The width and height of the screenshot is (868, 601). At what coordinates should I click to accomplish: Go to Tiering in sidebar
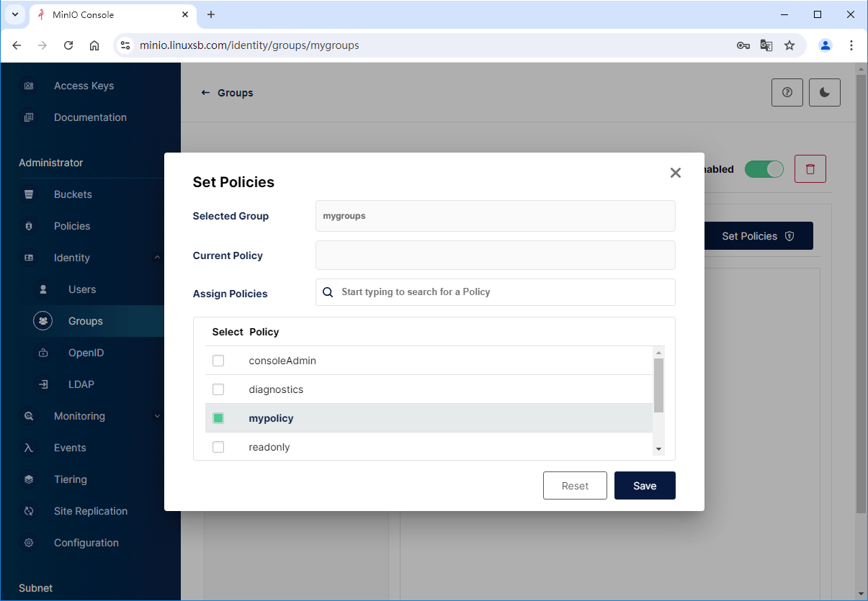tap(70, 479)
